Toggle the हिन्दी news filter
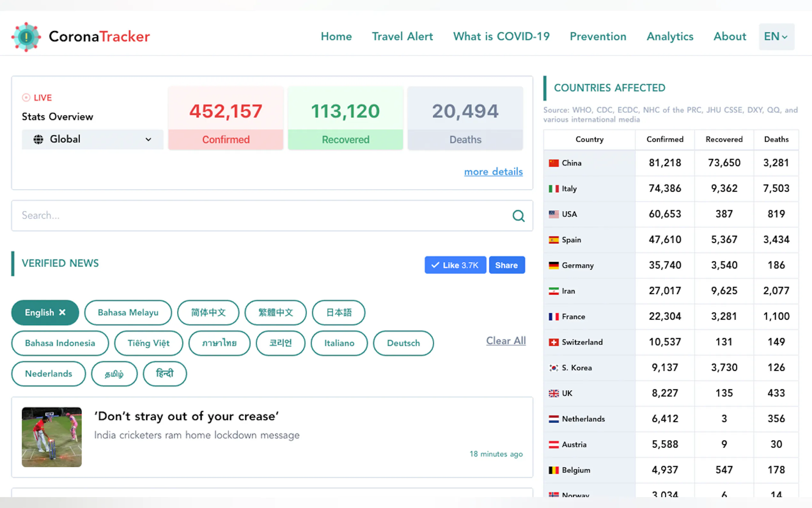 [165, 374]
